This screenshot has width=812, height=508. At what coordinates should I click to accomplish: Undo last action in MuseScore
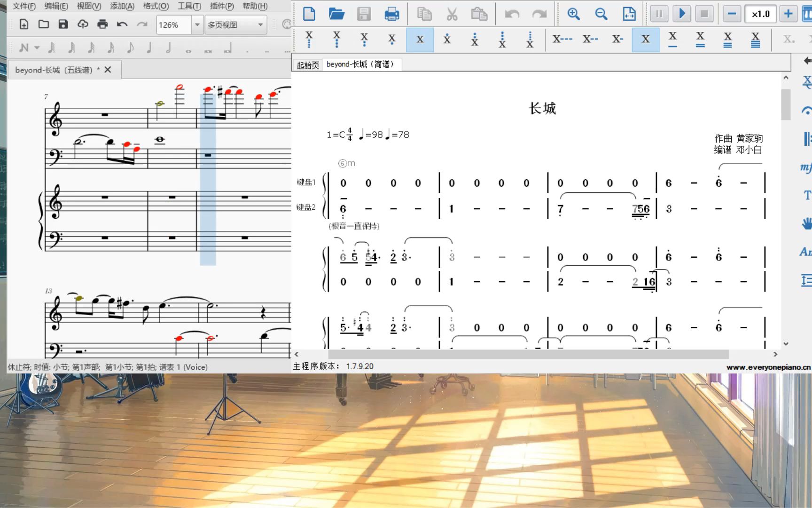(122, 24)
